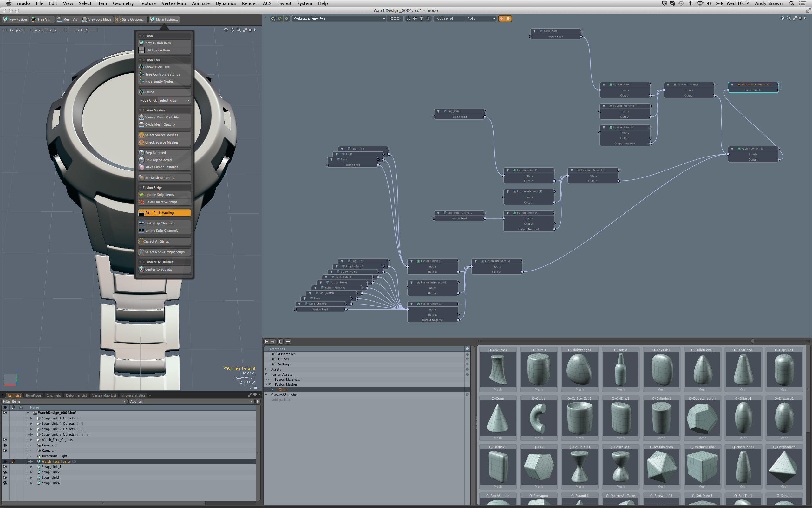Open the Node Click Select Kids dropdown

tap(174, 100)
